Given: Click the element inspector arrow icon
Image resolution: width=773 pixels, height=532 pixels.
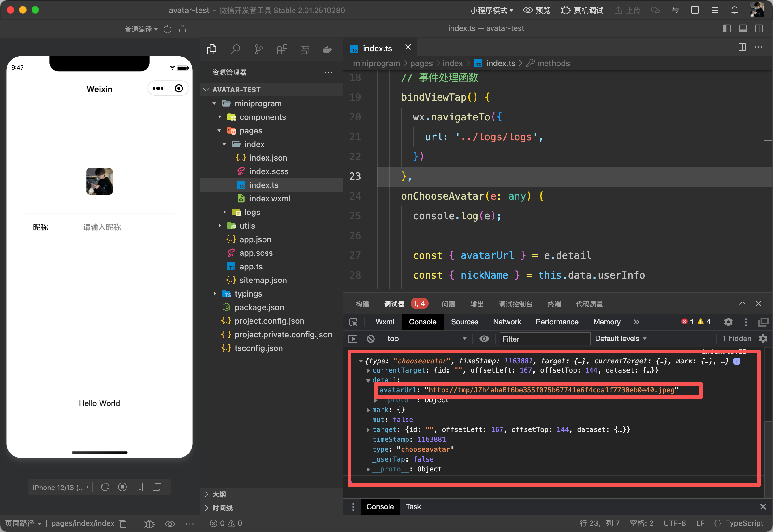Looking at the screenshot, I should [353, 322].
